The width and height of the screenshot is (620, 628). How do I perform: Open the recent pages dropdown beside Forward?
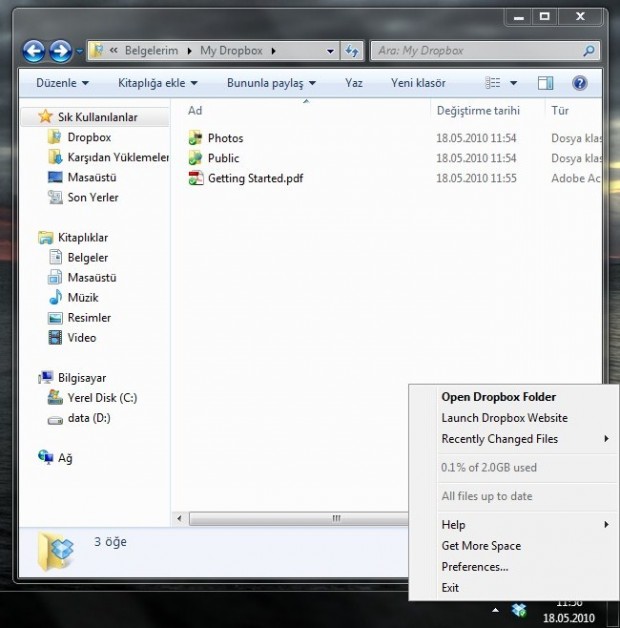pyautogui.click(x=79, y=51)
